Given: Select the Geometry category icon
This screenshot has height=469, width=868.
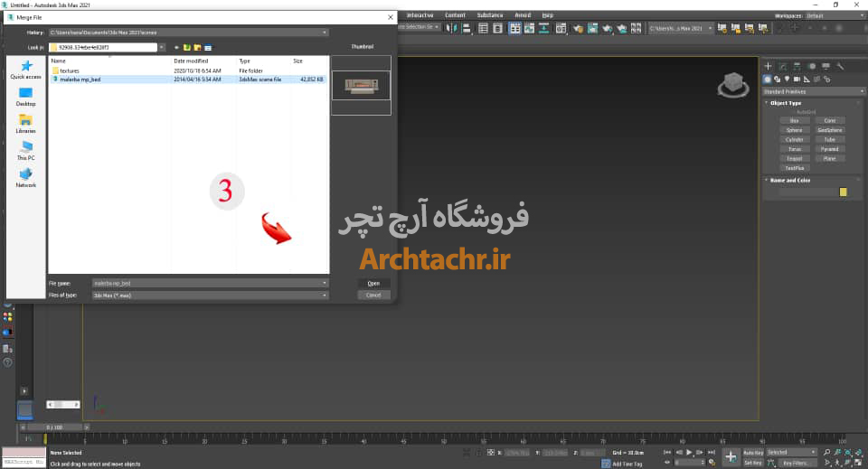Looking at the screenshot, I should coord(768,80).
